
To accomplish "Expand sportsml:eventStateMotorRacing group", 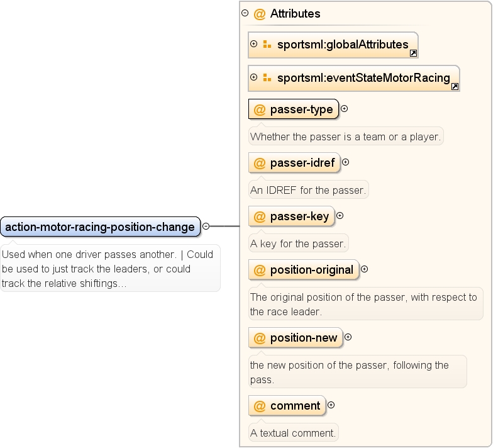I will point(253,77).
